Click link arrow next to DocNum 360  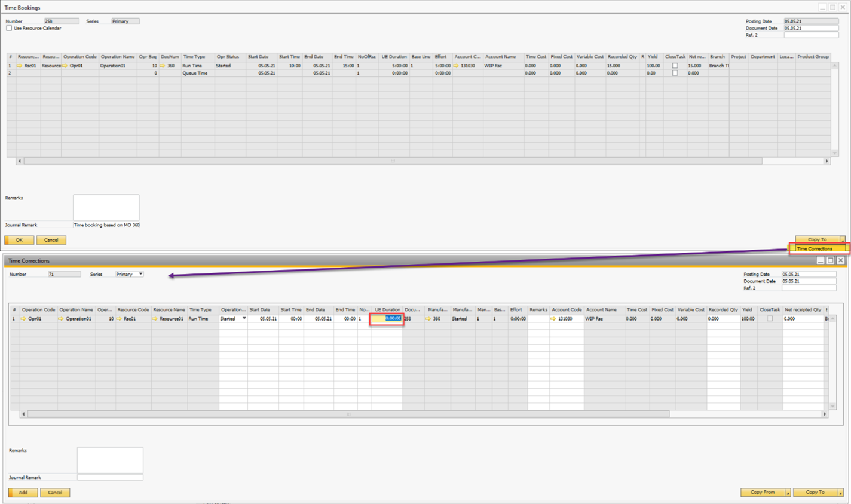click(163, 66)
